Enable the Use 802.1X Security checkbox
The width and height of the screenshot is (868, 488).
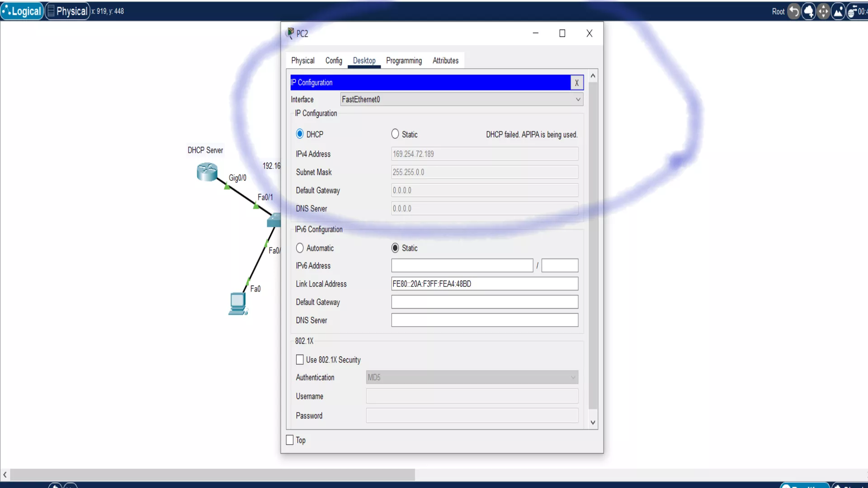300,360
